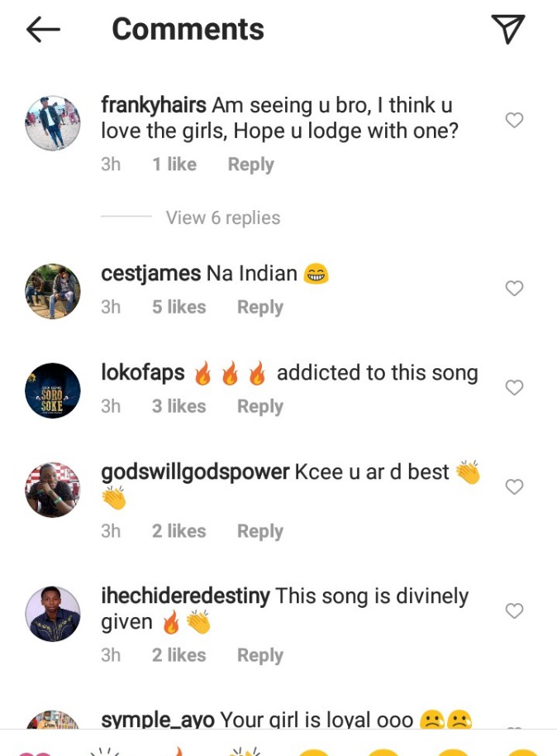557x756 pixels.
Task: Reply to frankyhairs's comment
Action: tap(250, 165)
